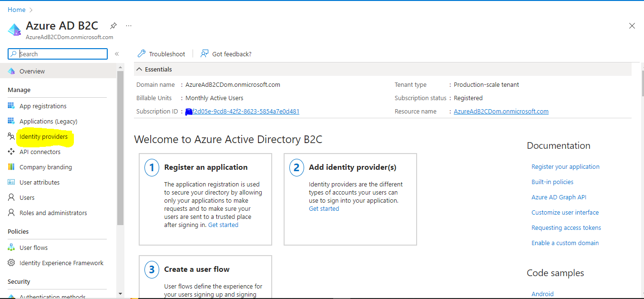Open Azure AD Graph API link
This screenshot has width=644, height=299.
559,197
